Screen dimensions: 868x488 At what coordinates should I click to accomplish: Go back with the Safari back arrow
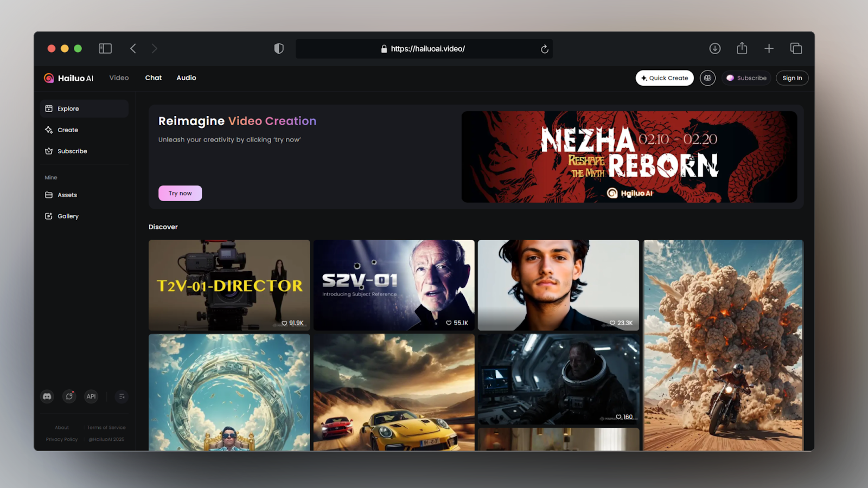pos(133,49)
